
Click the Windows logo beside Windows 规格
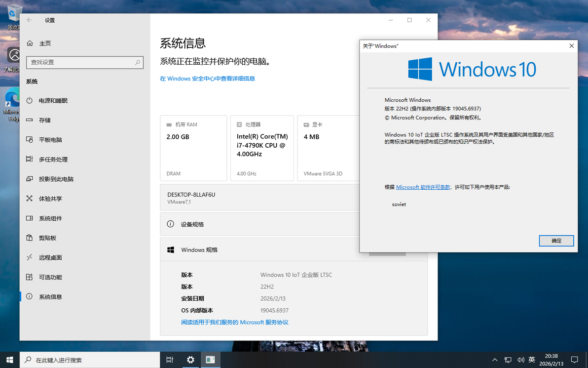pos(171,250)
